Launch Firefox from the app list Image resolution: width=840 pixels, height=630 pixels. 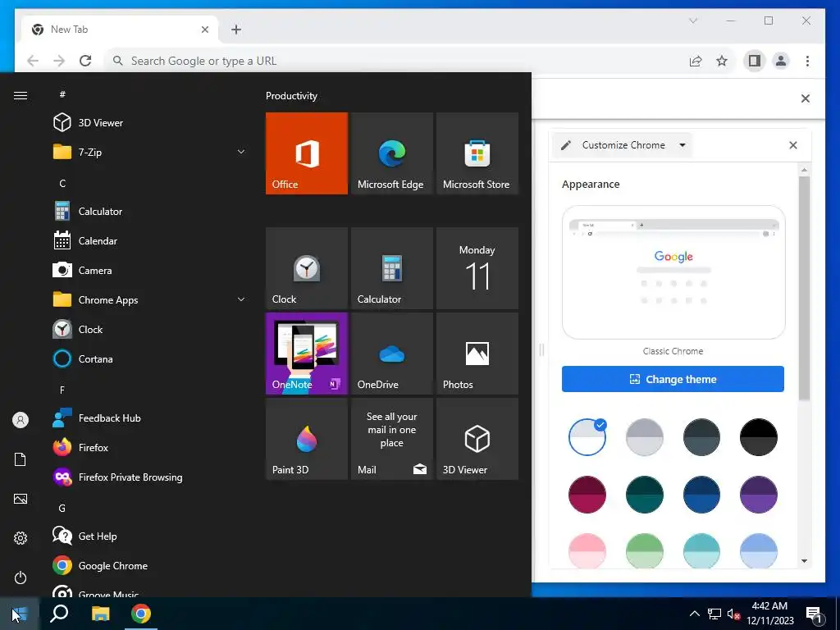pos(150,447)
